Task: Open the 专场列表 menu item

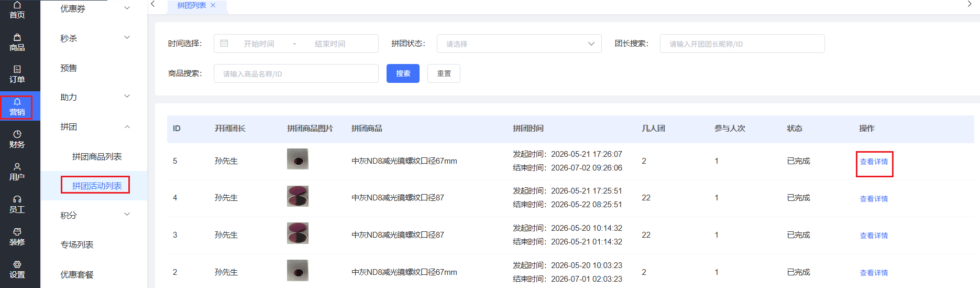Action: click(77, 244)
